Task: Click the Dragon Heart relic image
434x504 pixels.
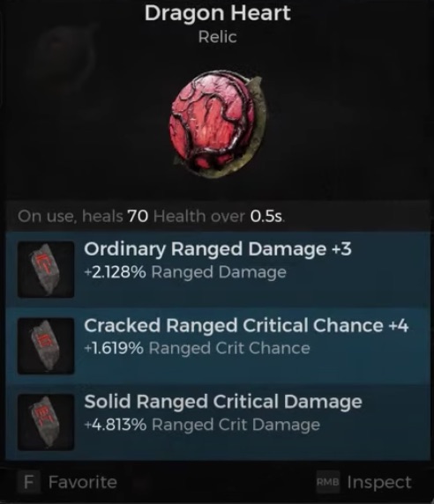Action: pyautogui.click(x=219, y=125)
